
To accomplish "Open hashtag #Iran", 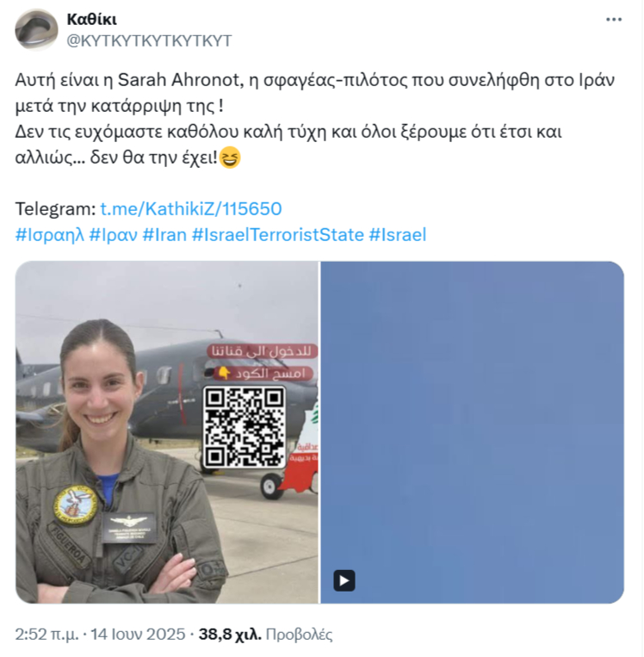I will [164, 234].
